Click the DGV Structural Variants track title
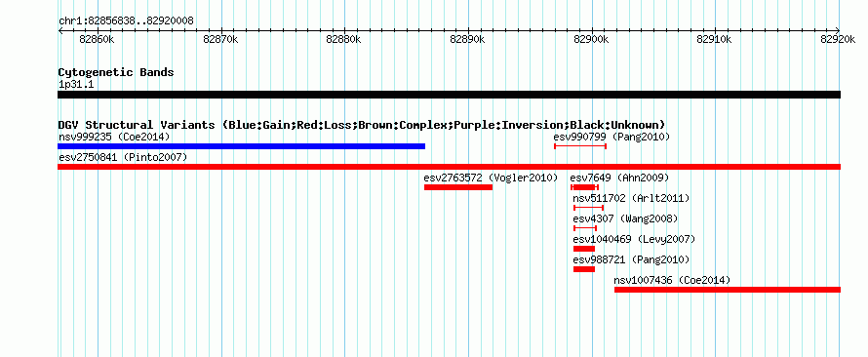 362,125
